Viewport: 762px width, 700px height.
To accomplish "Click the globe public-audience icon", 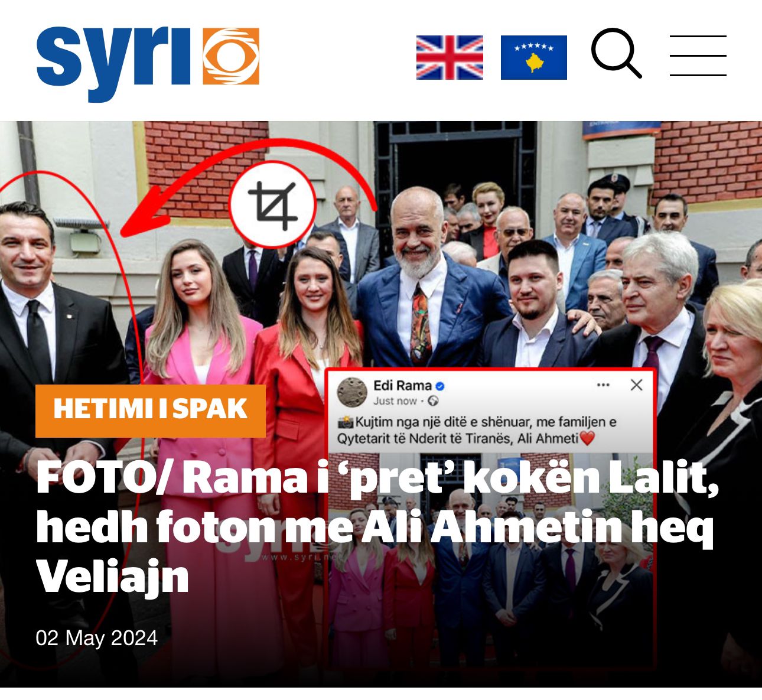I will click(x=433, y=401).
